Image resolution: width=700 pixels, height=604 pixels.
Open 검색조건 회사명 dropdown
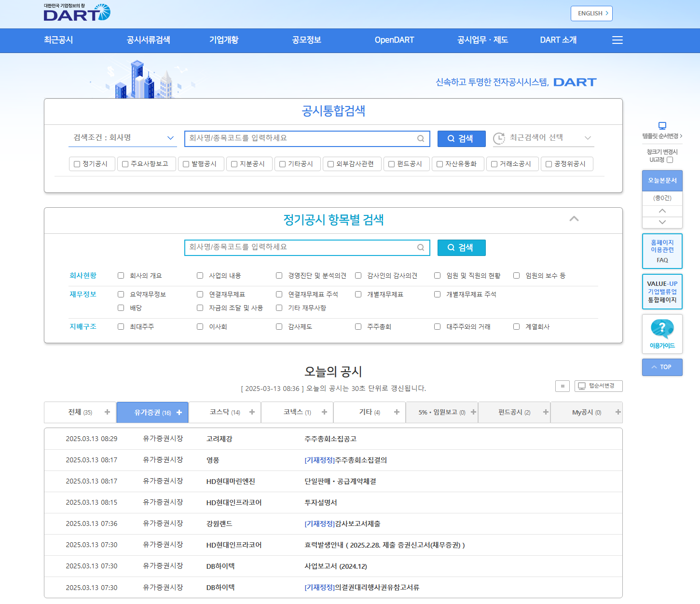(x=123, y=138)
